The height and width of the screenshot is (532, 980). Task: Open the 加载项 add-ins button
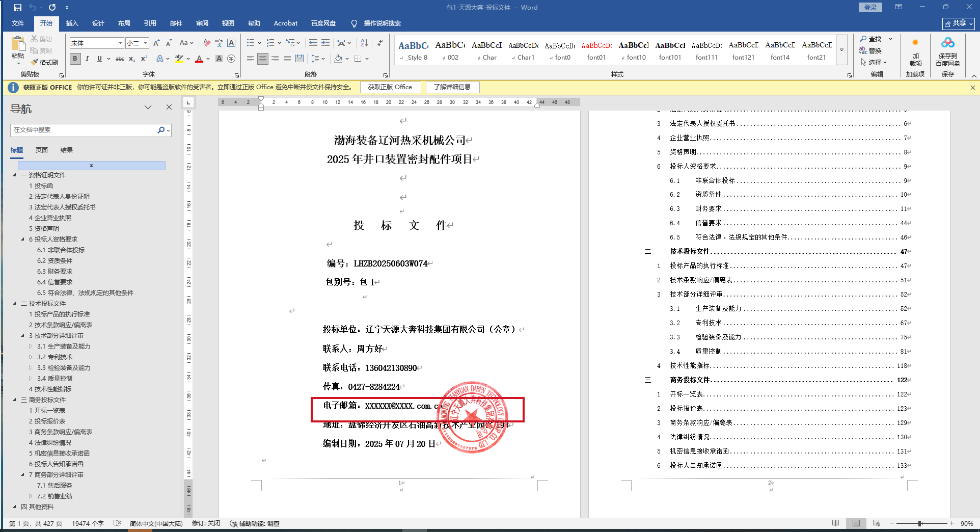[x=915, y=51]
